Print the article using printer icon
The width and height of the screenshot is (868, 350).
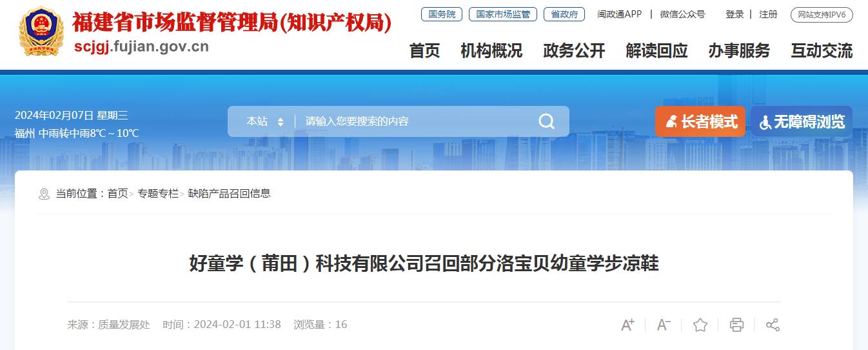point(736,325)
